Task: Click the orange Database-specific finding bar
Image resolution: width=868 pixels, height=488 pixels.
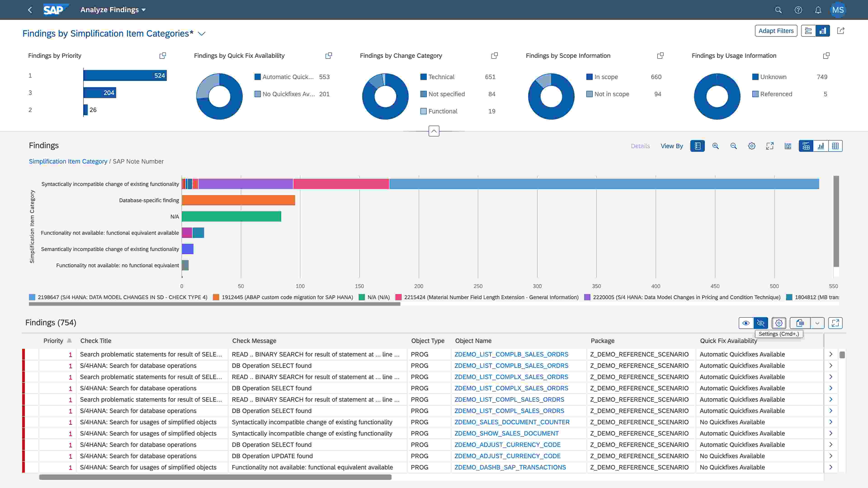Action: point(238,200)
